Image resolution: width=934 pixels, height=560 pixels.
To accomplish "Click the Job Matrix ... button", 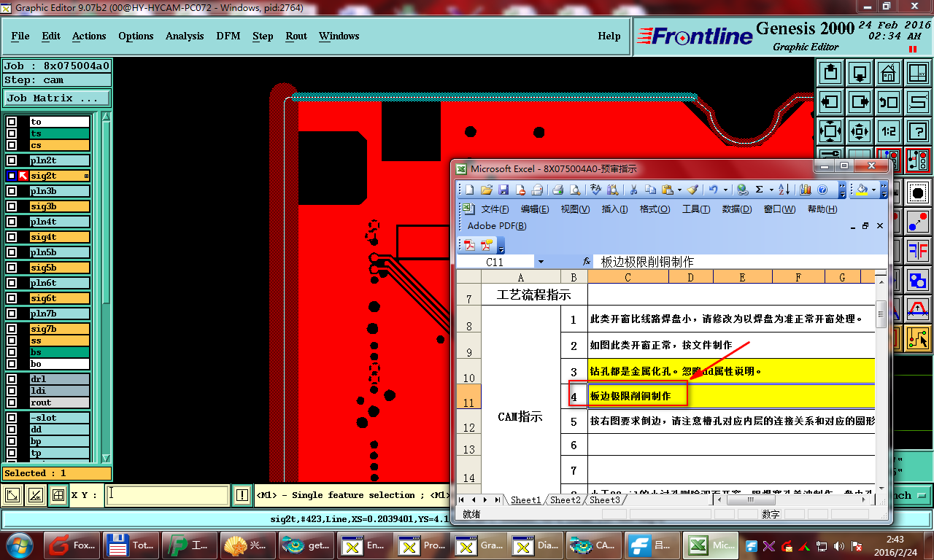I will (x=57, y=98).
